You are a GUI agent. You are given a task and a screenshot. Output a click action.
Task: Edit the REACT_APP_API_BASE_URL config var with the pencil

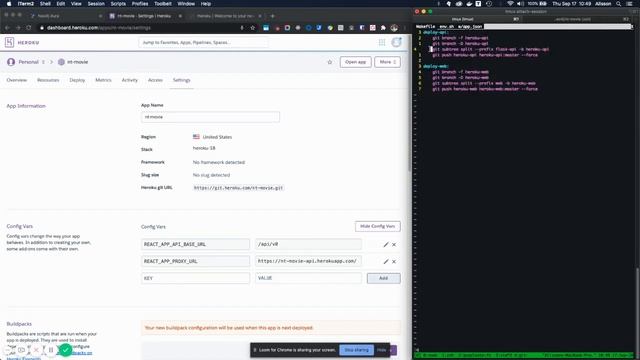click(386, 244)
